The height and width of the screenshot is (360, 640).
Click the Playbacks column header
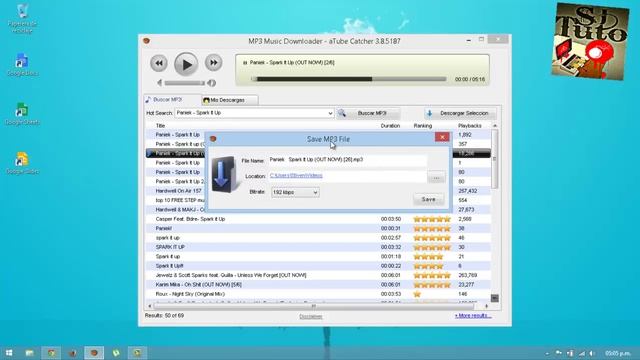(470, 126)
